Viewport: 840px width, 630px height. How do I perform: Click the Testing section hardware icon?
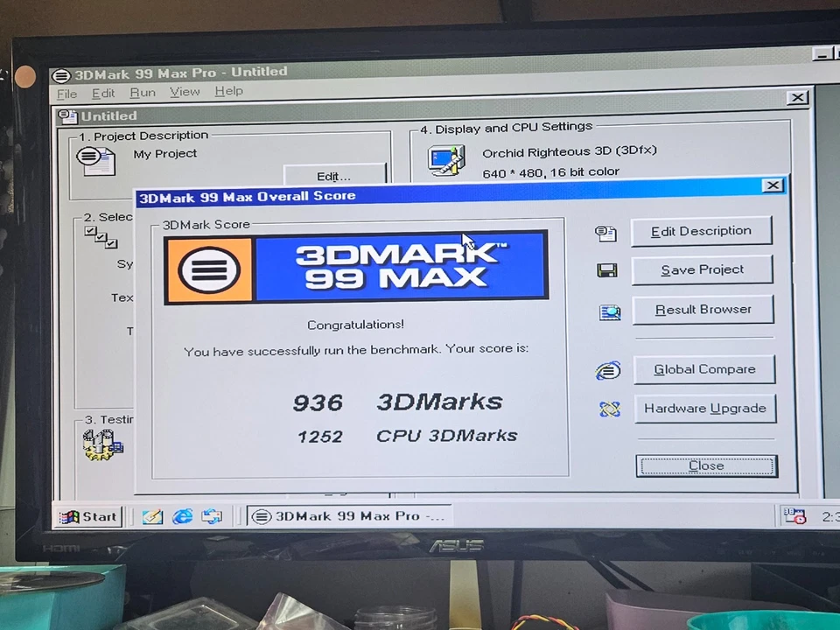pyautogui.click(x=102, y=444)
